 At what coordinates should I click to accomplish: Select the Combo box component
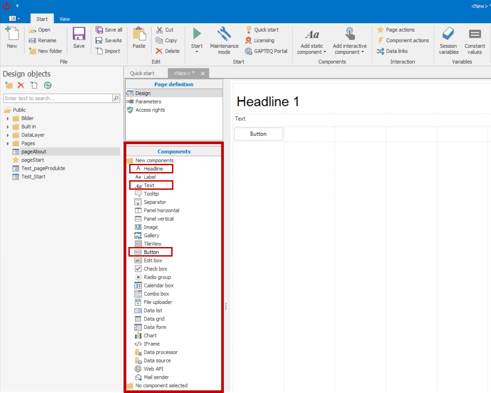tap(152, 294)
